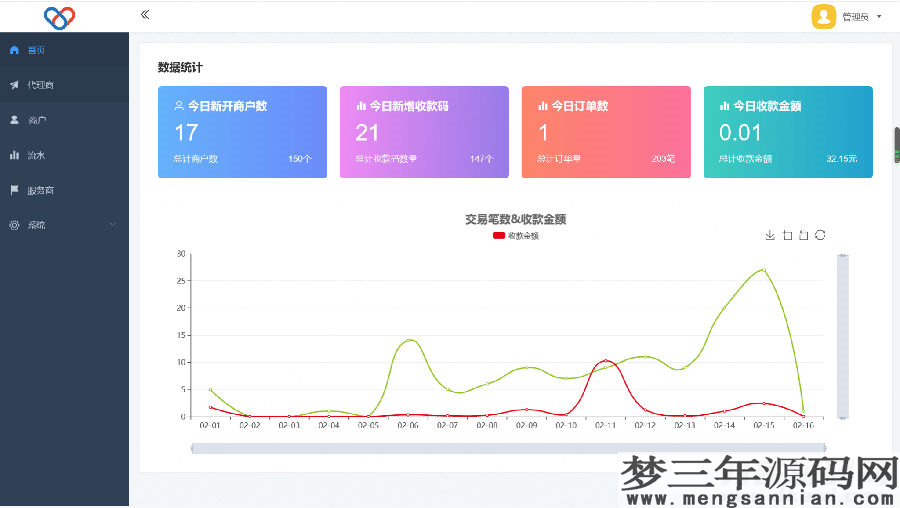Click the 管理员 username label
This screenshot has height=508, width=900.
(x=855, y=17)
